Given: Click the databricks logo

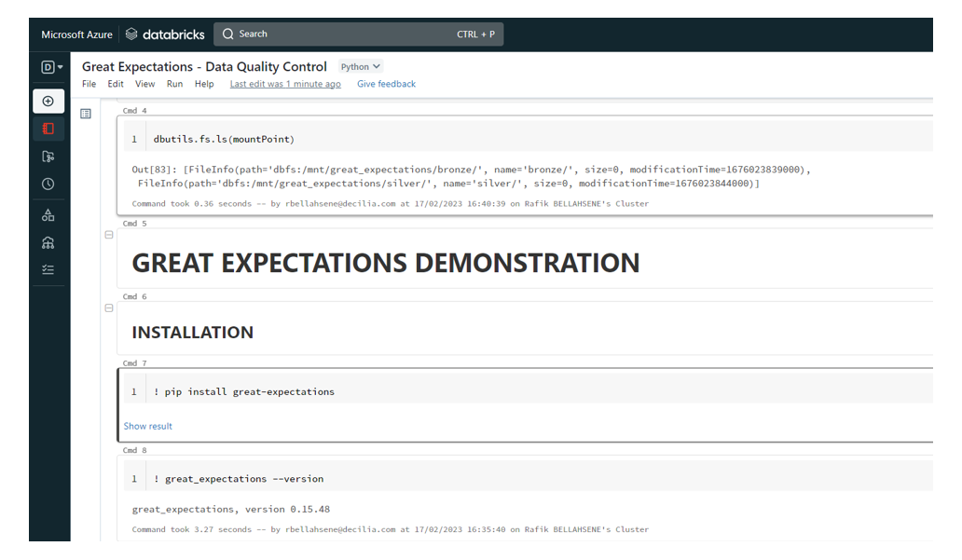Looking at the screenshot, I should (165, 34).
